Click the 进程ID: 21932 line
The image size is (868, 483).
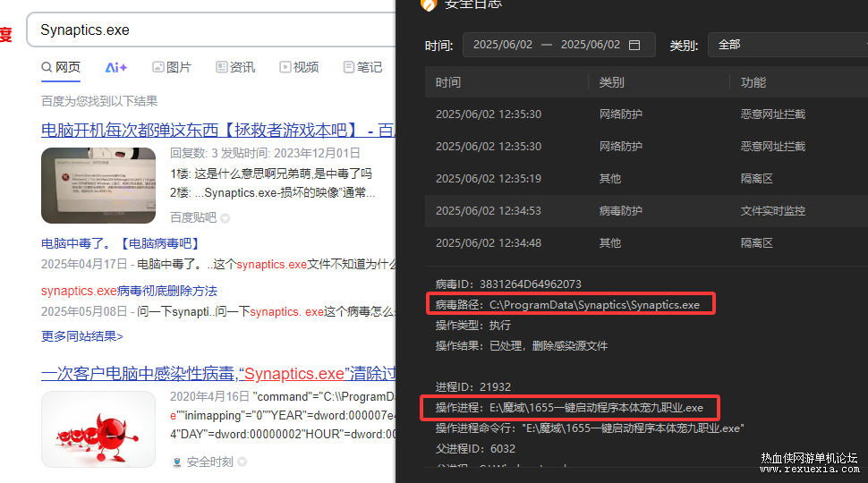click(473, 386)
